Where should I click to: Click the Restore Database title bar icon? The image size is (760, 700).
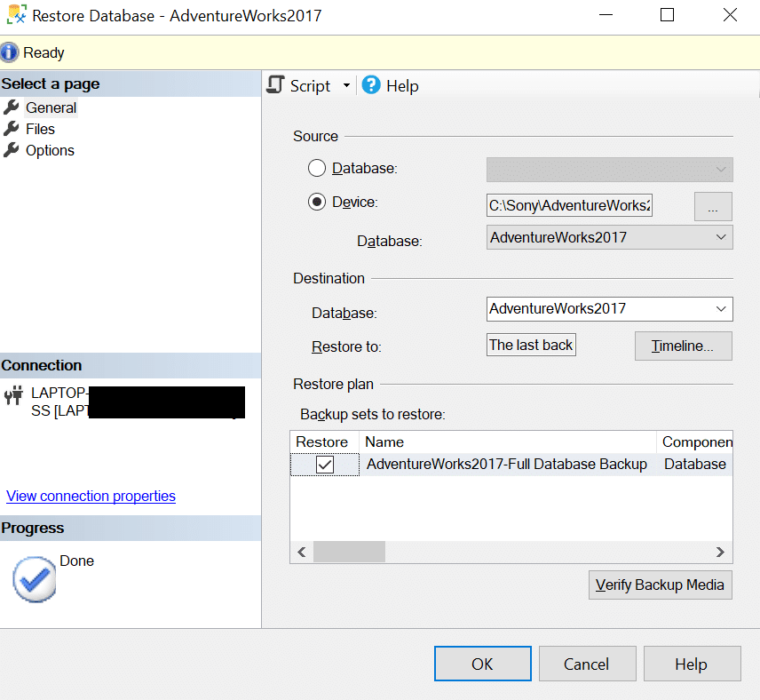pyautogui.click(x=17, y=15)
